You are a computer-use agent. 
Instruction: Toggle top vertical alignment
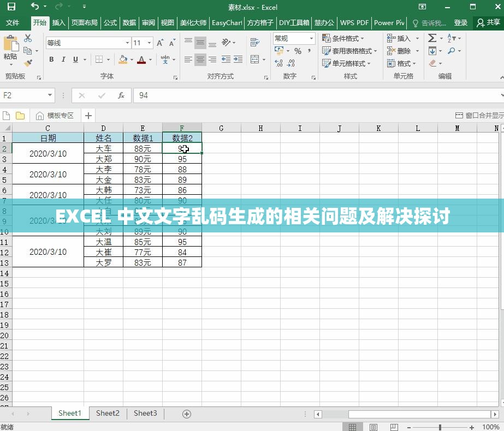(188, 42)
